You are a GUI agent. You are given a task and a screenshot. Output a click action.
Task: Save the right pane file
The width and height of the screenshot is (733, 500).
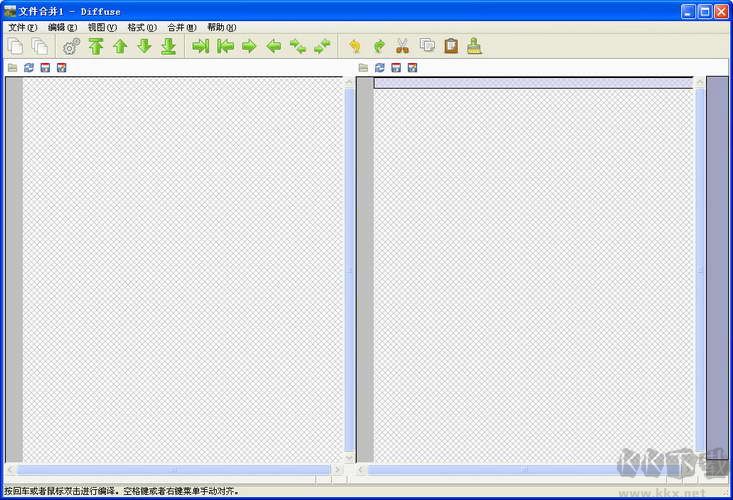396,68
